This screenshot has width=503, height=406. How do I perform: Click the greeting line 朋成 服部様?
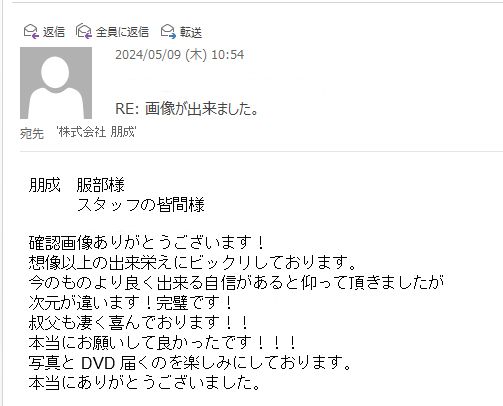(77, 185)
